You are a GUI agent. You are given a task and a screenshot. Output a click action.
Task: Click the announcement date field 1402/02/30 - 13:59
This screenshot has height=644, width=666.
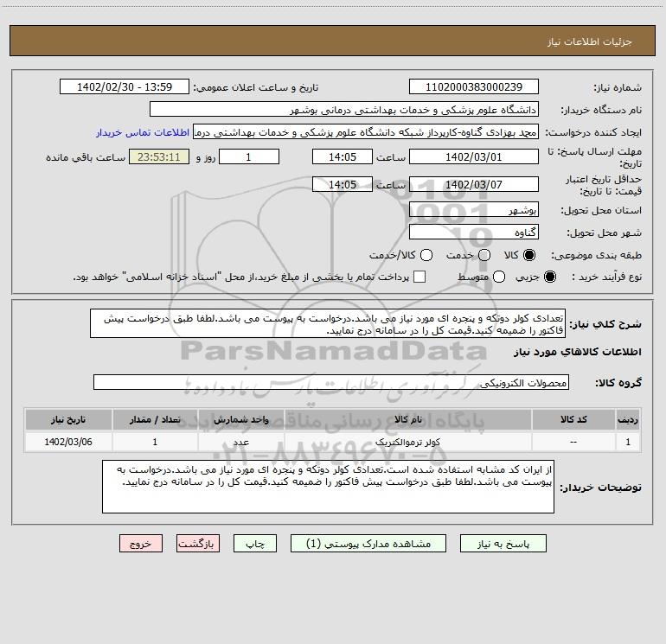pos(125,86)
